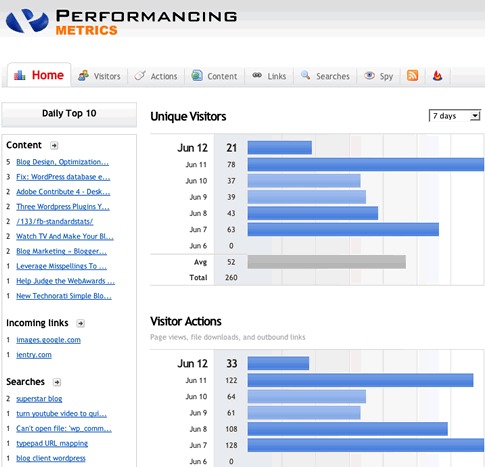The width and height of the screenshot is (485, 467).
Task: Click Jun 7 Visitor Actions bar
Action: [366, 445]
